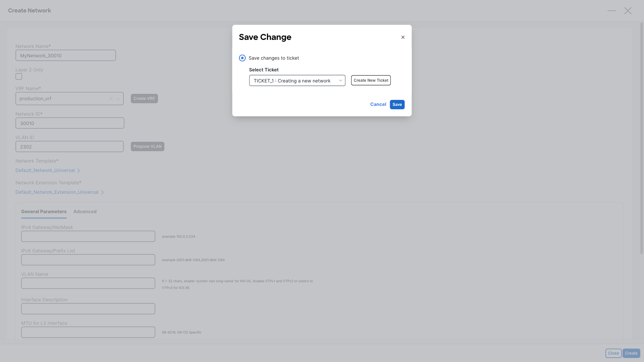Click the Create VRF button
The image size is (644, 362).
click(144, 99)
